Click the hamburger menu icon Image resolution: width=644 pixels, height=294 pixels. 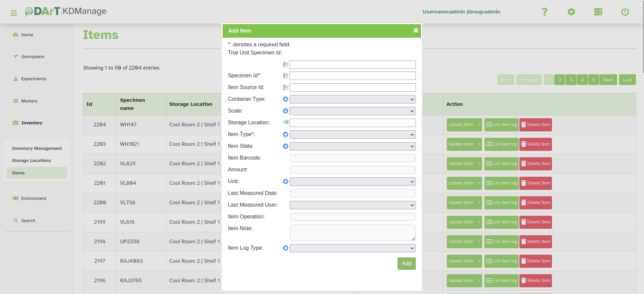pos(14,13)
